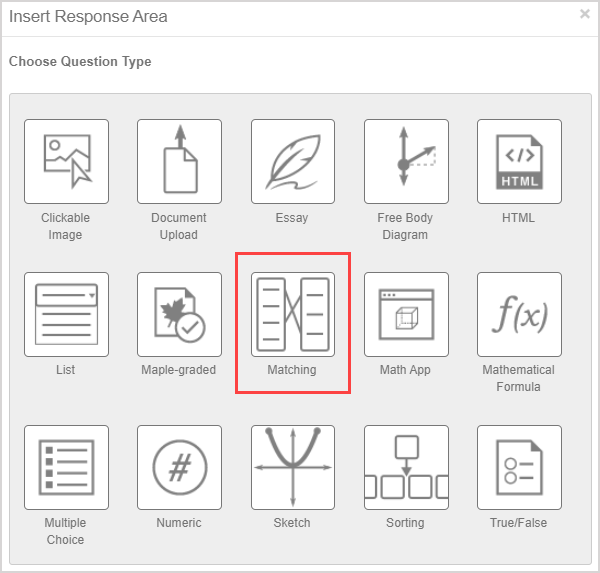Pick the Essay feather icon

292,162
